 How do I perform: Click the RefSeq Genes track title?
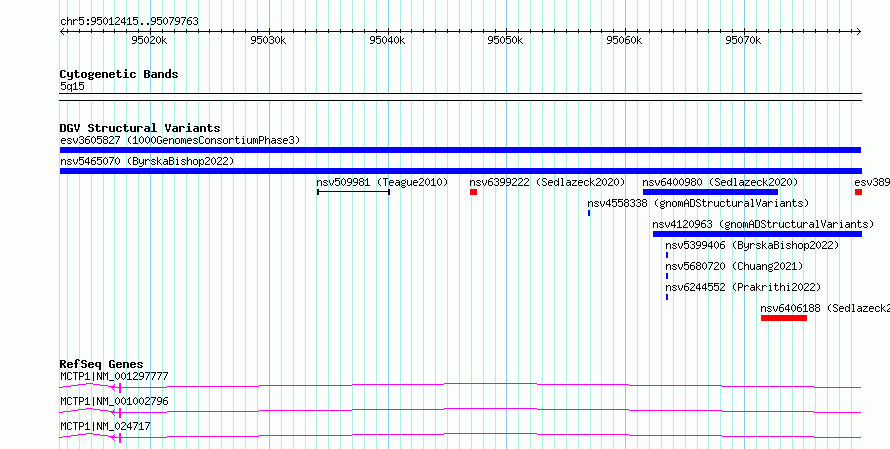pyautogui.click(x=102, y=364)
